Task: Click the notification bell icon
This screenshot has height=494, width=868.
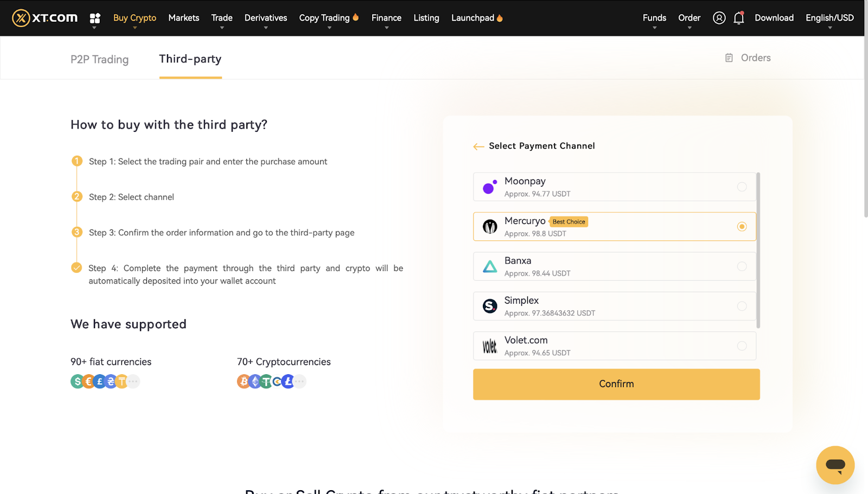Action: point(738,18)
